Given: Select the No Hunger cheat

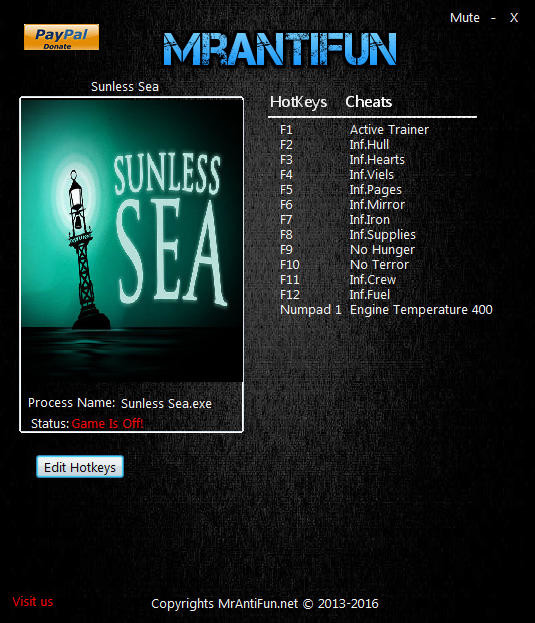Looking at the screenshot, I should click(x=382, y=250).
